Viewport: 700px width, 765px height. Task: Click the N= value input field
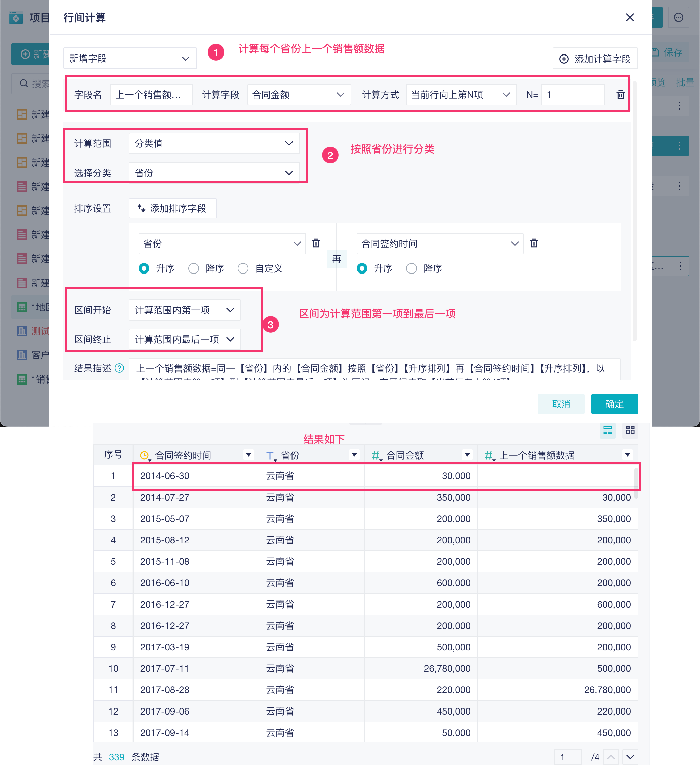(572, 95)
